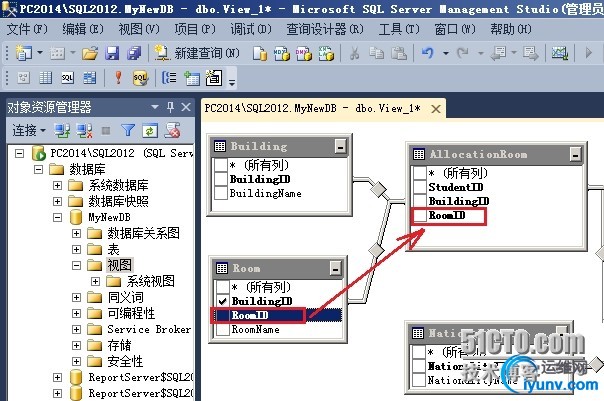Viewport: 604px width, 401px height.
Task: Check BuildingID in the Building table
Action: (220, 179)
